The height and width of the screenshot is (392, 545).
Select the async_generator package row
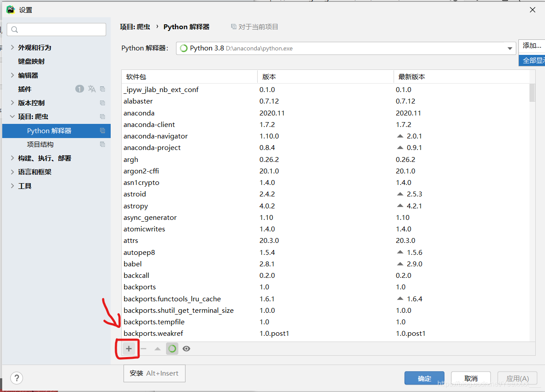tap(325, 217)
